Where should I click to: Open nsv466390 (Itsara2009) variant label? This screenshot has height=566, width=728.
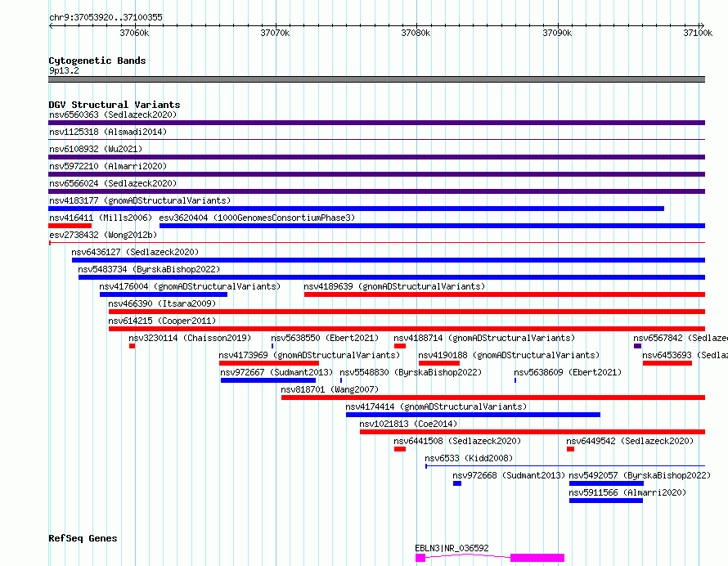162,303
